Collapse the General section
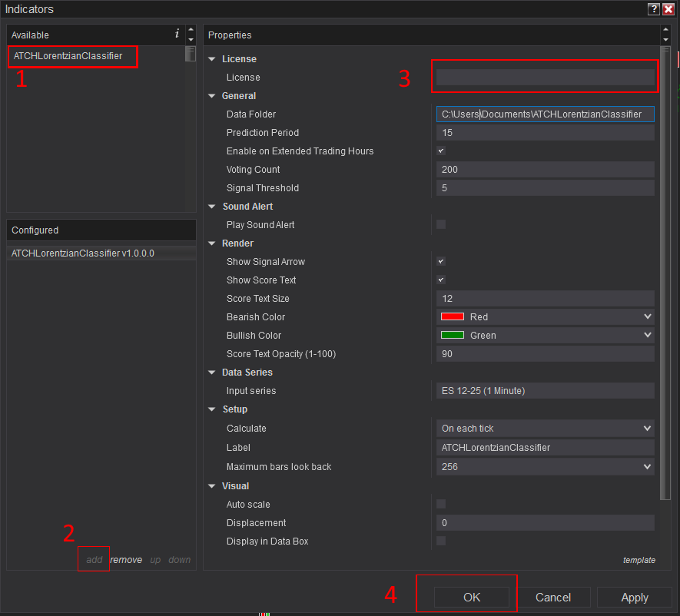 [212, 96]
